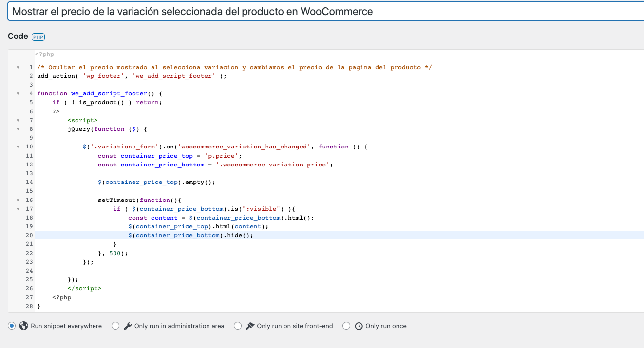Click 'jQuery(function ($) {' on line 8
Screen dimensions: 644x348
107,129
